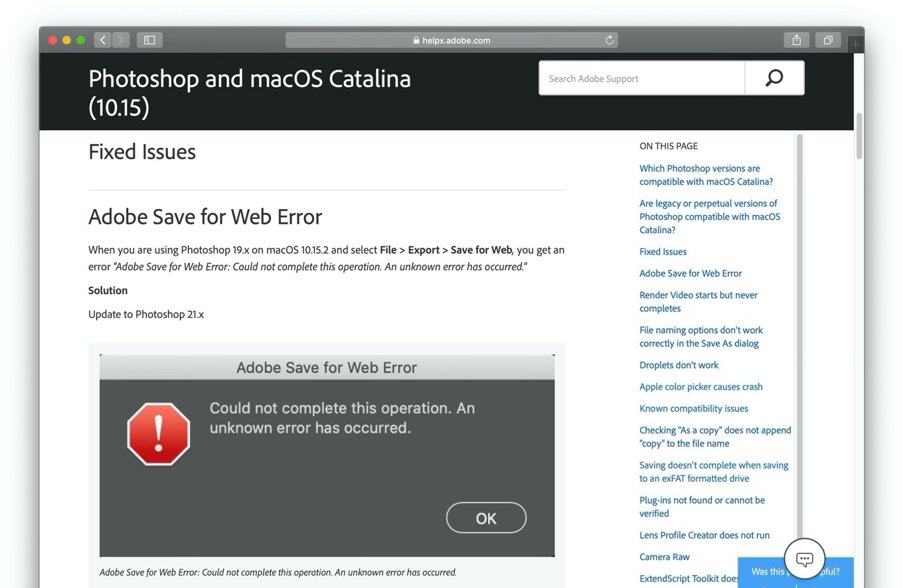
Task: Open sidebar link Adobe Save for Web Error
Action: 691,273
